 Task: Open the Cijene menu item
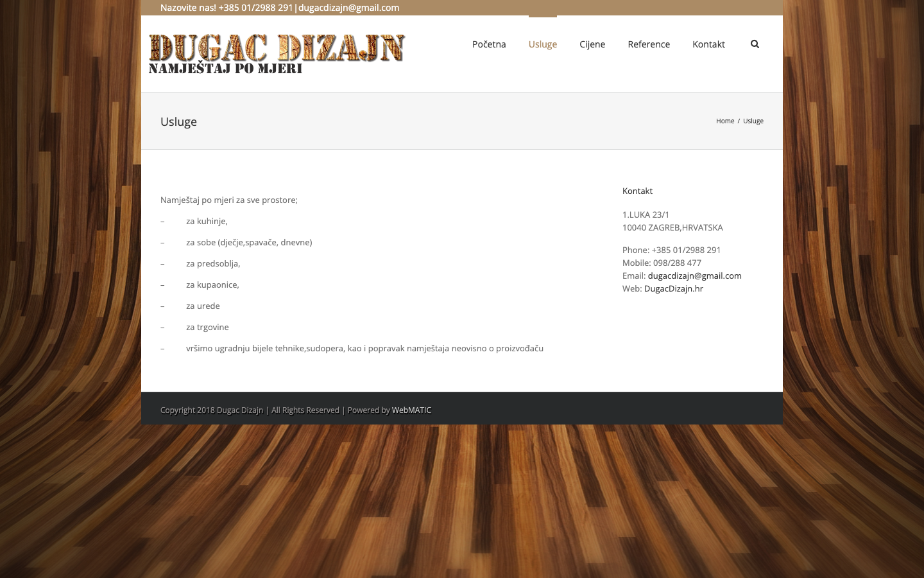(592, 44)
